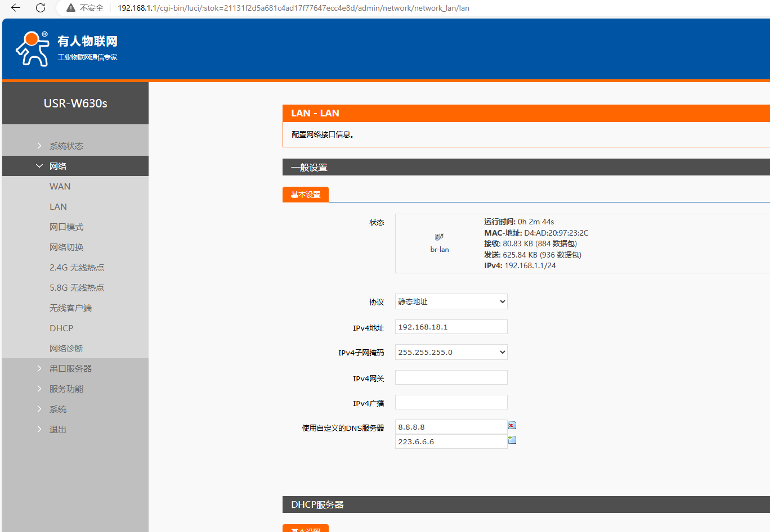Go to 2.4G 无线热点 settings
The width and height of the screenshot is (770, 532).
(77, 267)
